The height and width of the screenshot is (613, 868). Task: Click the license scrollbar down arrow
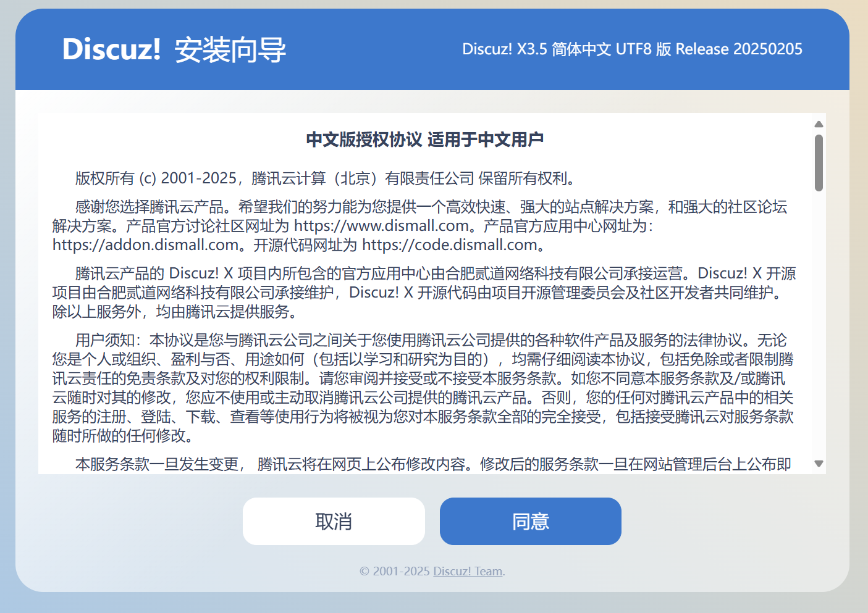(819, 464)
